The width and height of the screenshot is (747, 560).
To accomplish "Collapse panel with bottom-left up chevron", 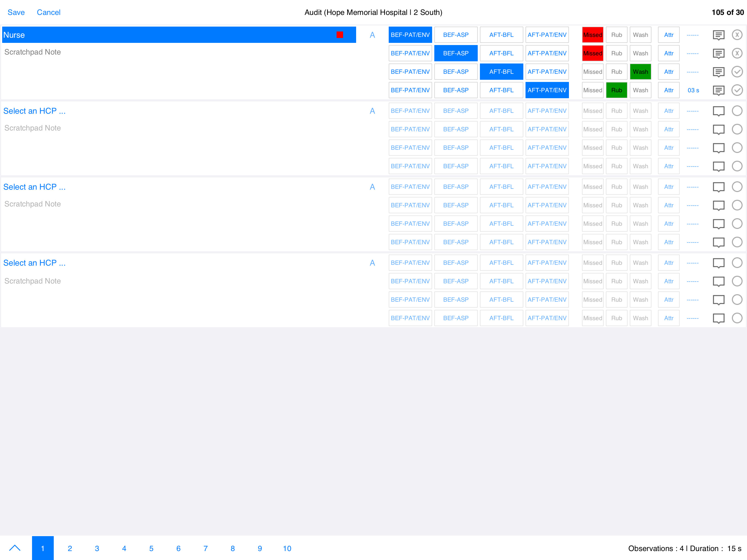I will pyautogui.click(x=15, y=548).
